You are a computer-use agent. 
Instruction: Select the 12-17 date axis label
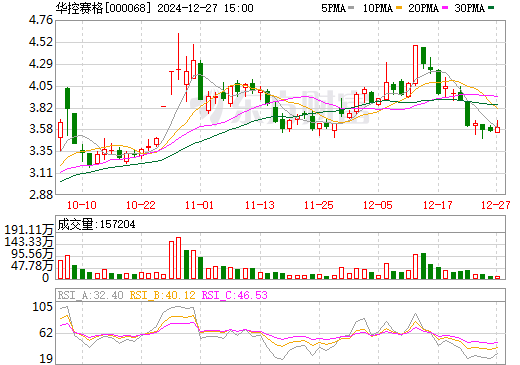(438, 205)
